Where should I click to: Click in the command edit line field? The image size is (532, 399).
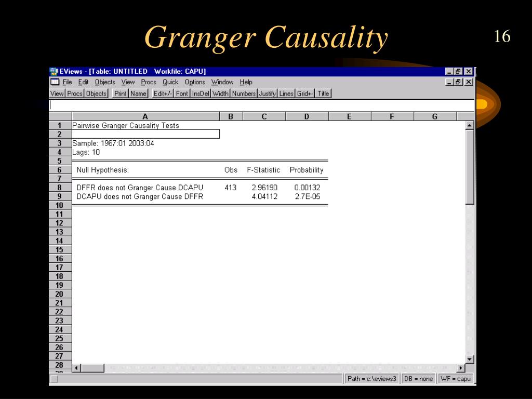[262, 105]
